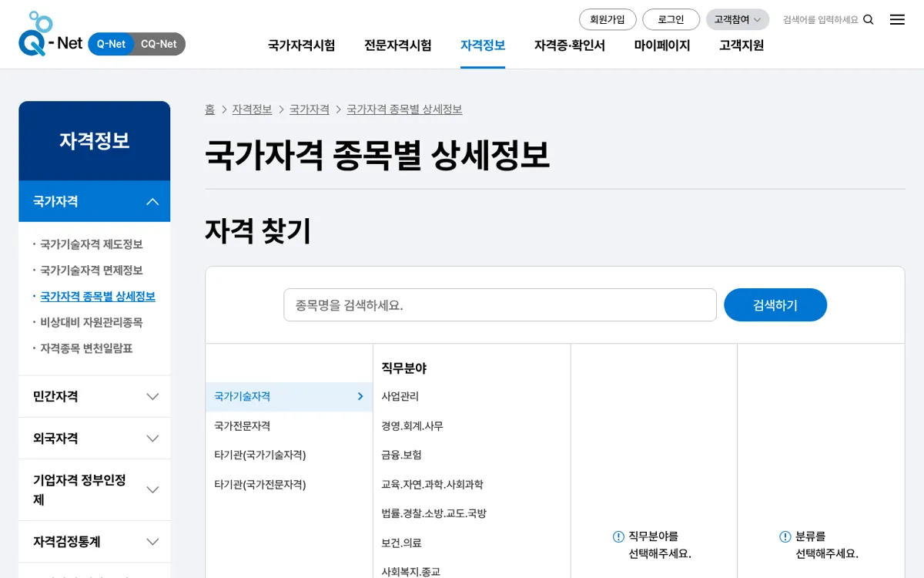924x578 pixels.
Task: Switch to the CQ-Net toggle
Action: click(x=159, y=44)
